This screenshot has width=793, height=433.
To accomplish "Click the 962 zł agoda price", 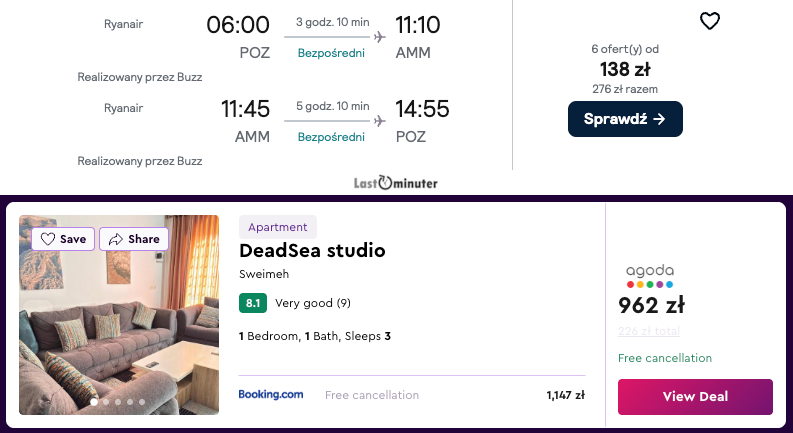I will [x=651, y=306].
